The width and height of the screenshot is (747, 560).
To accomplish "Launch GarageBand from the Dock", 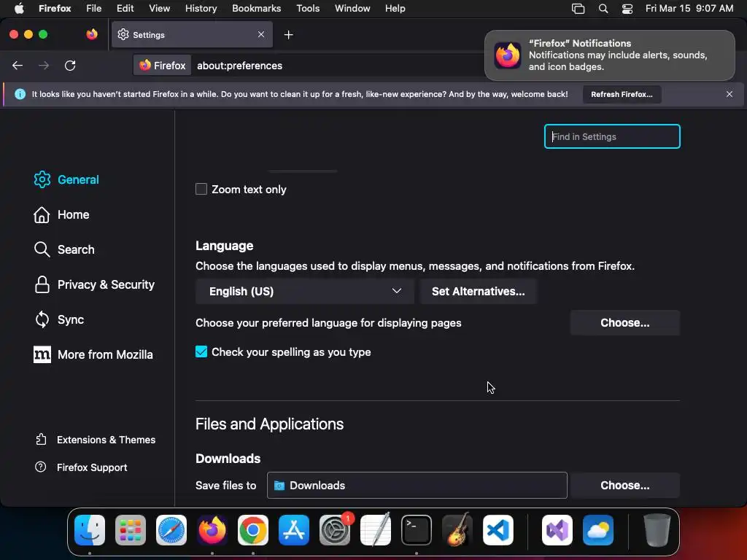I will click(457, 530).
